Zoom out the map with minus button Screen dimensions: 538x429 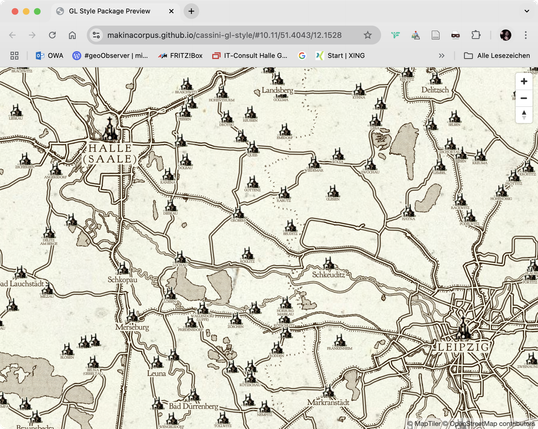524,98
